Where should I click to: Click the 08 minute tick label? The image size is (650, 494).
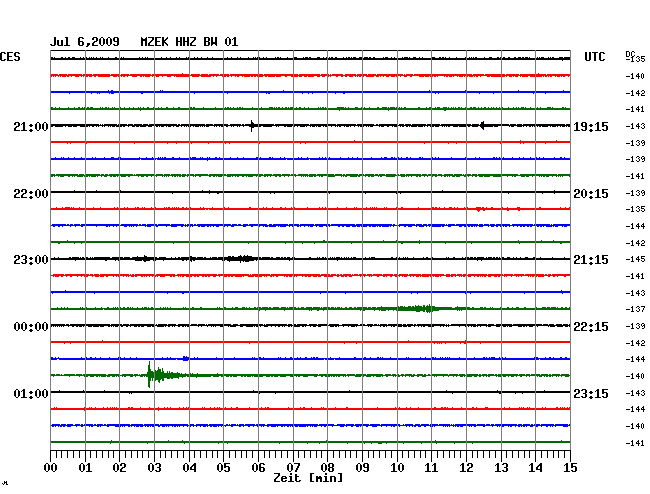(x=328, y=467)
